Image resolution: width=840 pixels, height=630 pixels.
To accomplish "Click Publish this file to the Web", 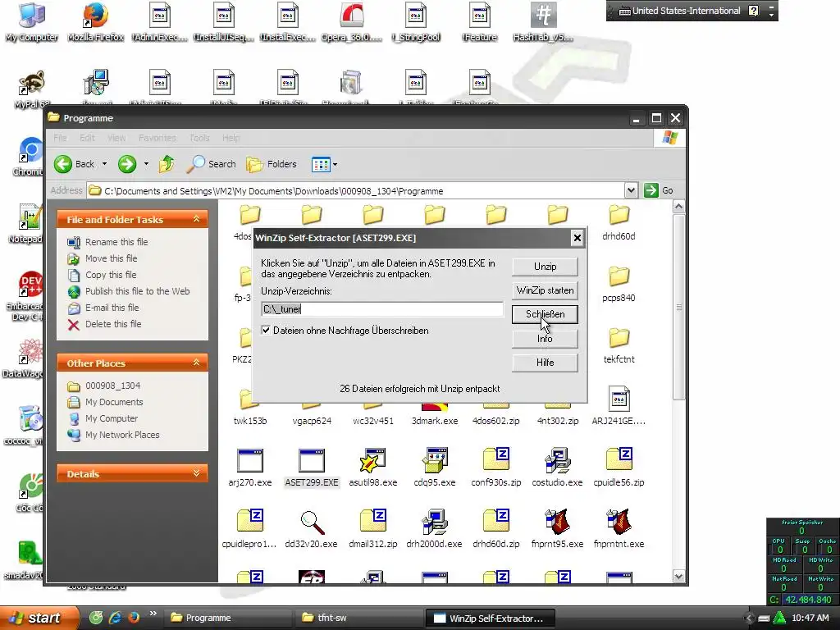I will [137, 291].
